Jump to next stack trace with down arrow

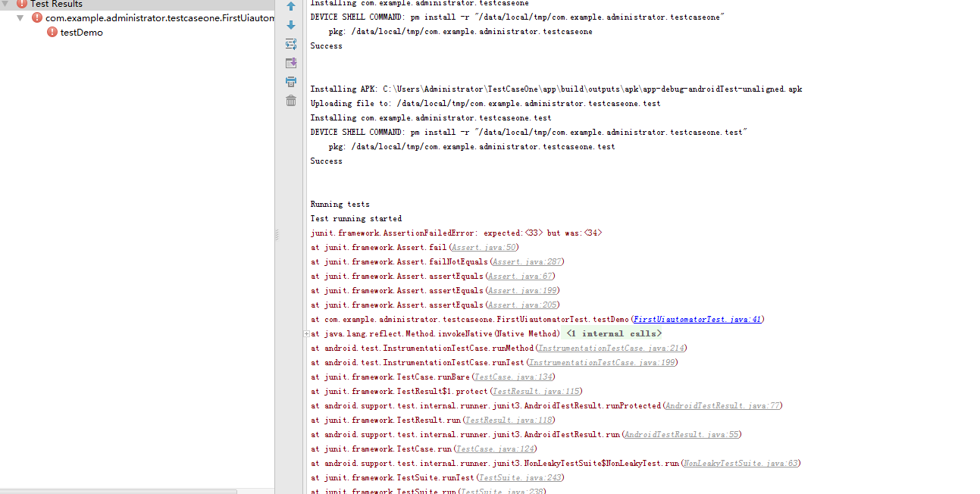click(291, 25)
